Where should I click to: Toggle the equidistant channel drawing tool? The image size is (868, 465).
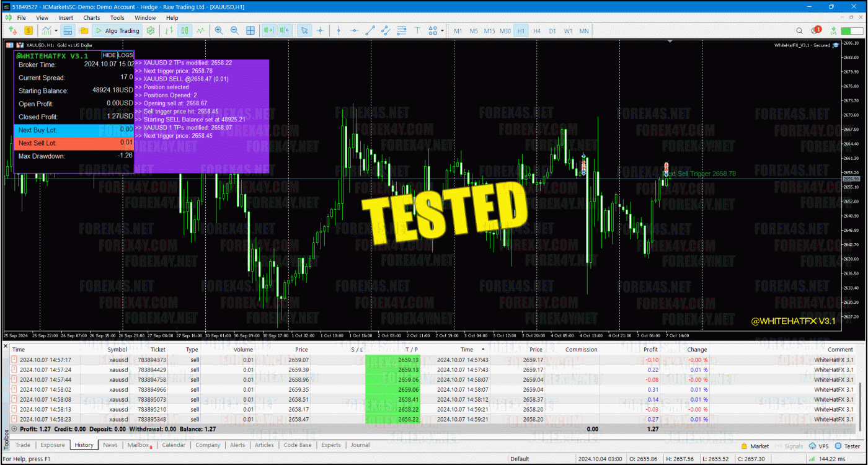point(385,30)
